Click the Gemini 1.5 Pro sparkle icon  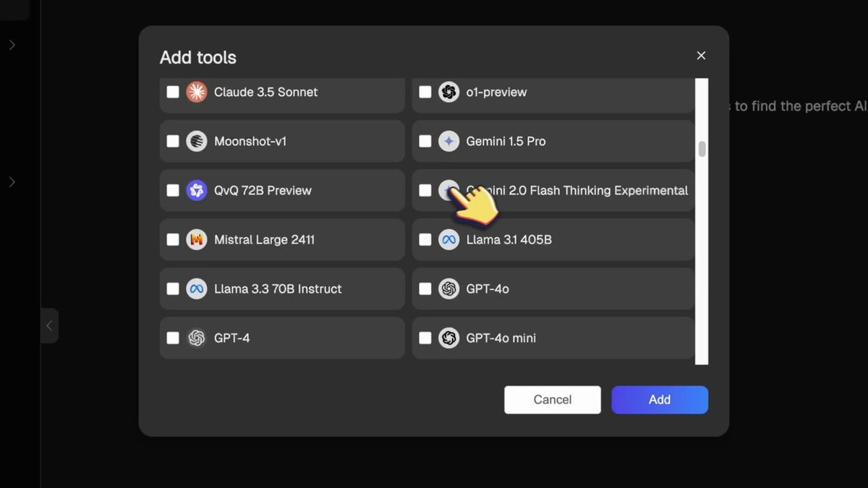[449, 141]
